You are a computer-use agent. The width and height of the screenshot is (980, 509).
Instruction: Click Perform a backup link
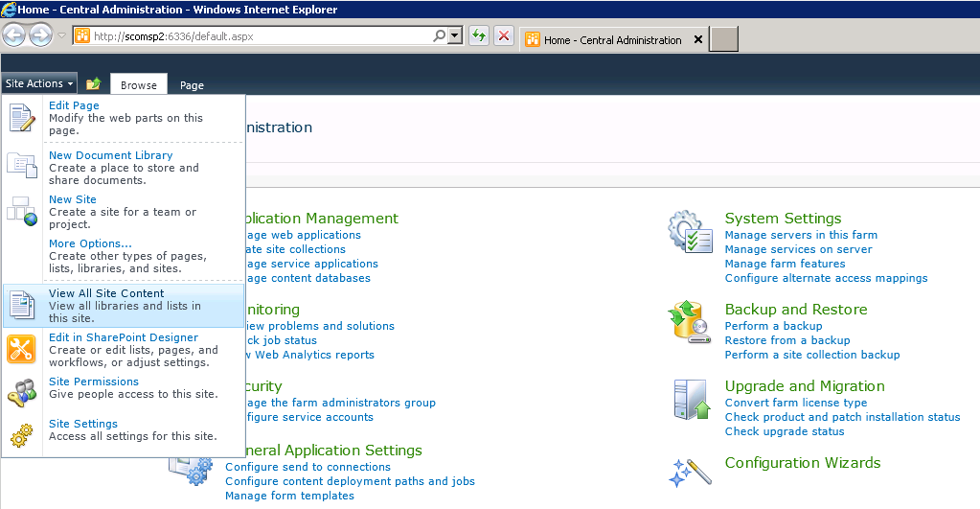773,326
